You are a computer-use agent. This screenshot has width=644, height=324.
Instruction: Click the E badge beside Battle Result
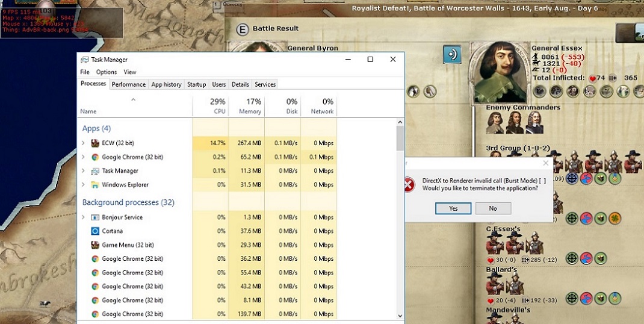(243, 29)
